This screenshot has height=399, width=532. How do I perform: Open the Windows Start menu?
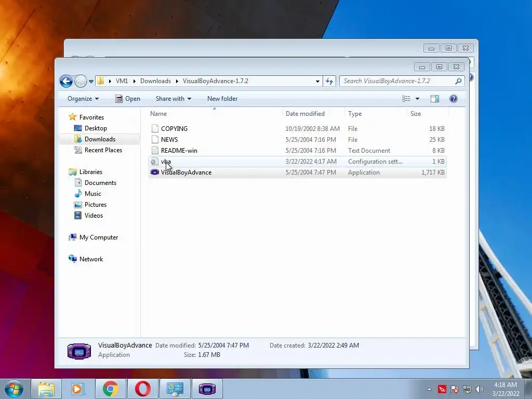pos(14,389)
